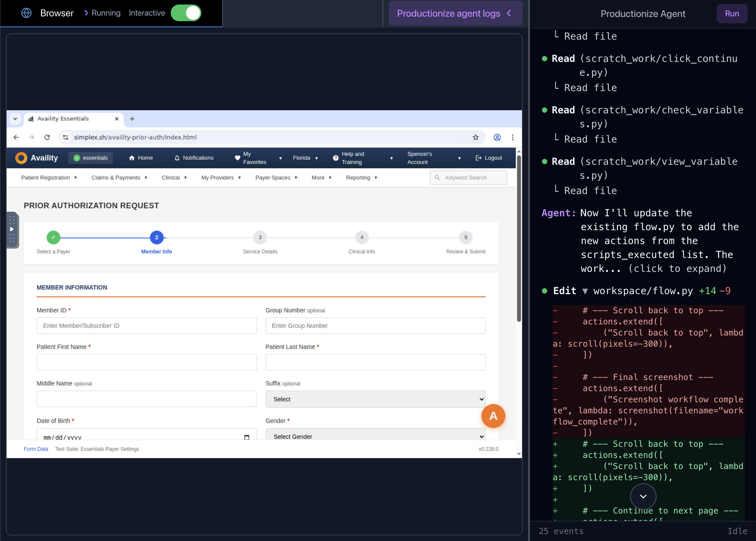The width and height of the screenshot is (756, 541).
Task: Bookmark the page with the star icon
Action: [475, 137]
